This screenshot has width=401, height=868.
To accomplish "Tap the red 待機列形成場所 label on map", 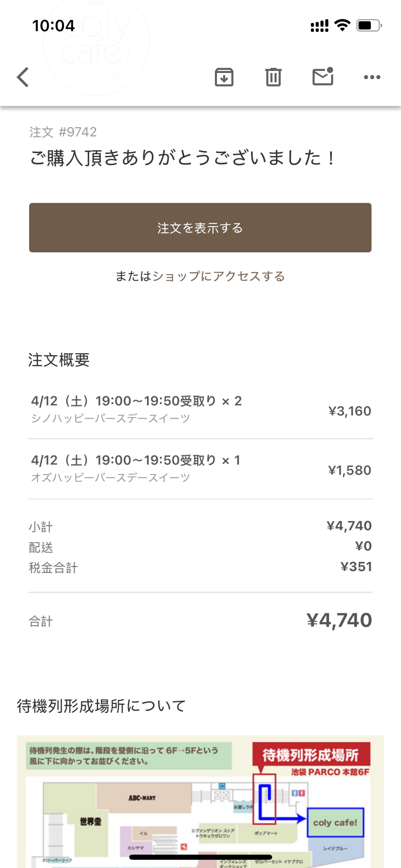I will coord(311,755).
